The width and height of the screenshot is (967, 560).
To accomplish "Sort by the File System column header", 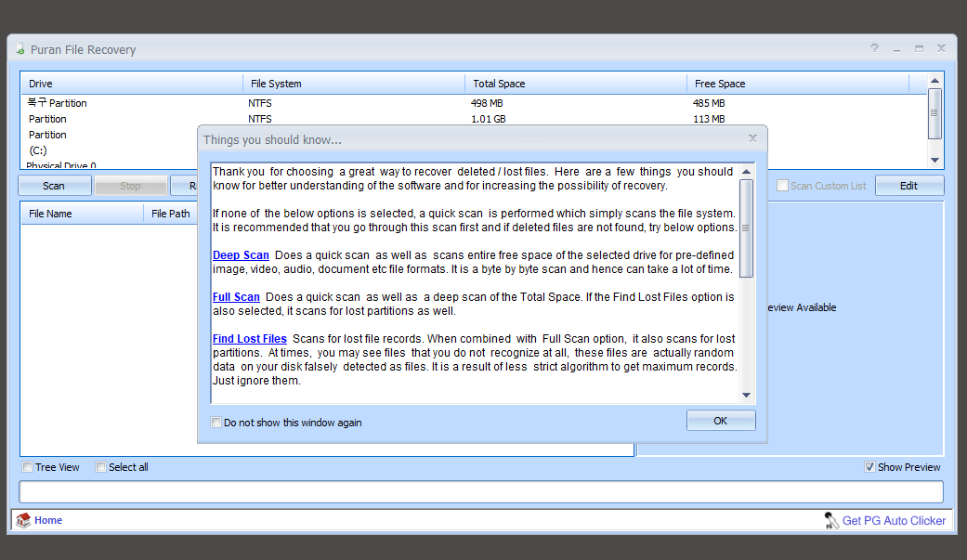I will coord(354,84).
